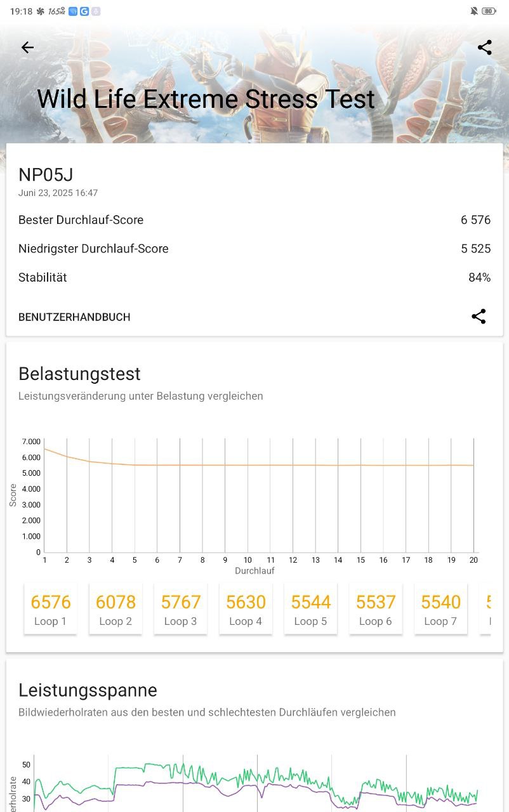Select the Loop 2 score card 6078
The image size is (509, 812).
(116, 609)
